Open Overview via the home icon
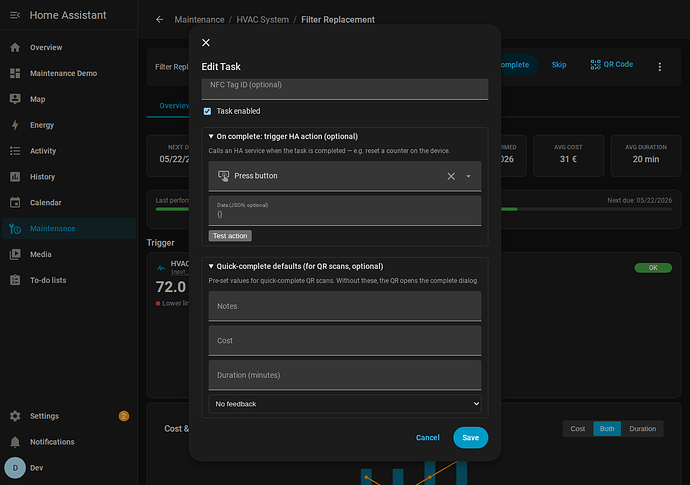690x485 pixels. [x=15, y=48]
